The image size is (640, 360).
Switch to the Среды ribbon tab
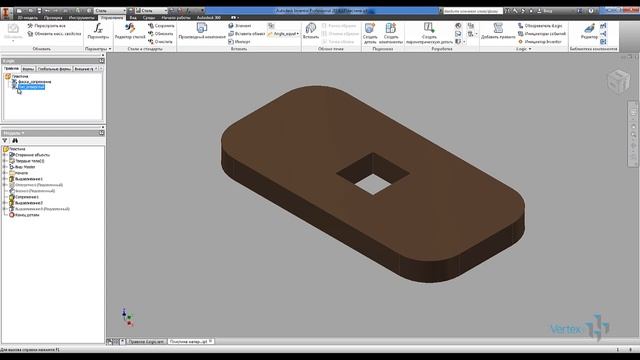pyautogui.click(x=149, y=18)
